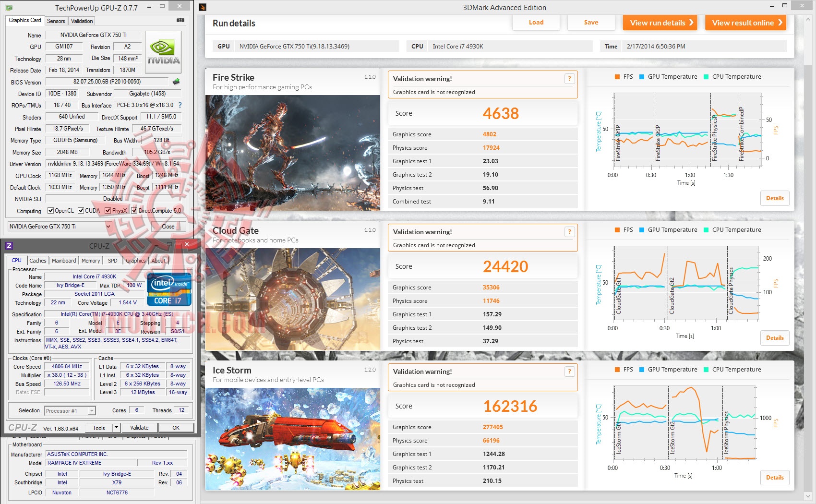Click the FPS orange swatch in Fire Strike legend
Screen dimensions: 816x504
pos(617,77)
